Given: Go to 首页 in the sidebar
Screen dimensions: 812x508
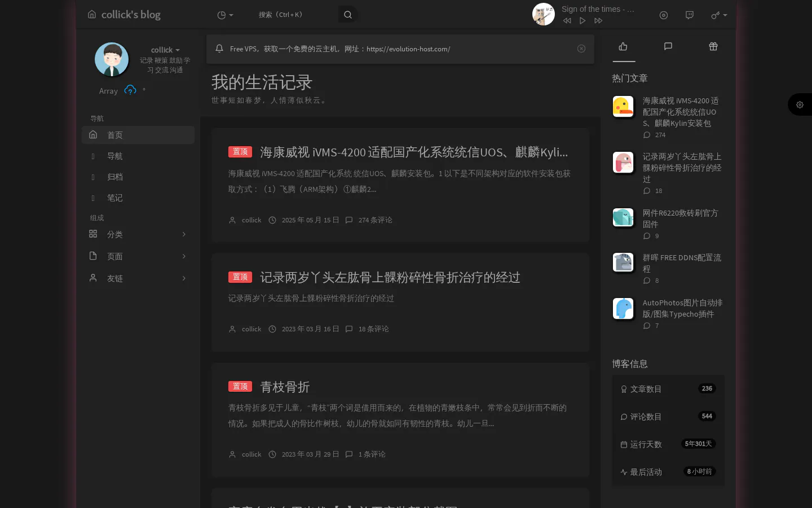Looking at the screenshot, I should click(138, 135).
